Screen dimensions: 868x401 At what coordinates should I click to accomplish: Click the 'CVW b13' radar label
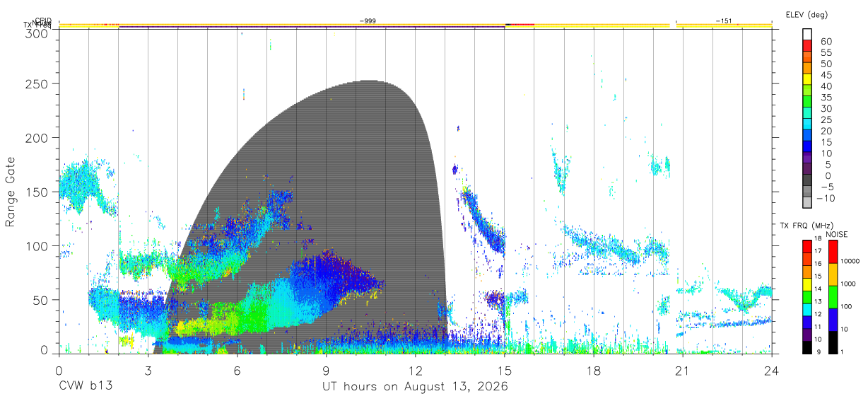click(x=86, y=387)
